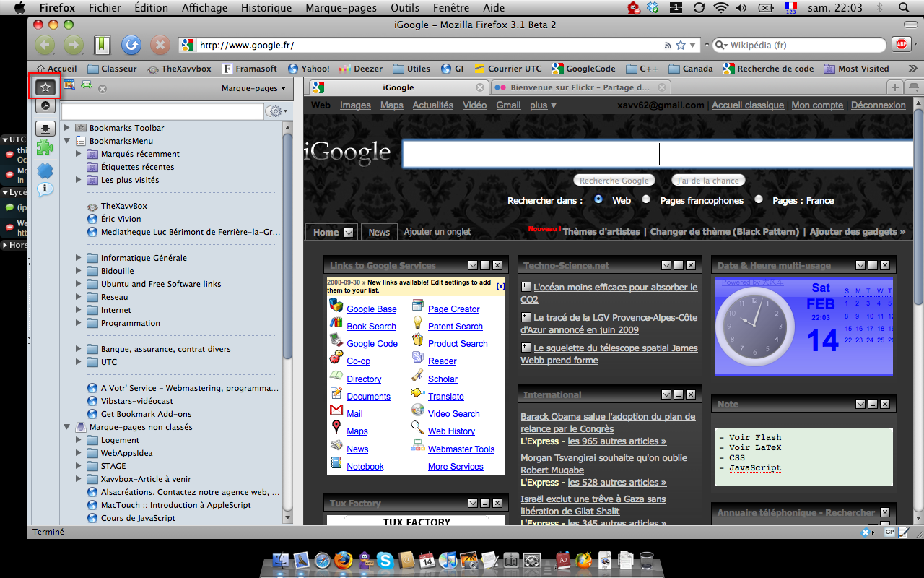Open System Preferences from the Dock

532,560
